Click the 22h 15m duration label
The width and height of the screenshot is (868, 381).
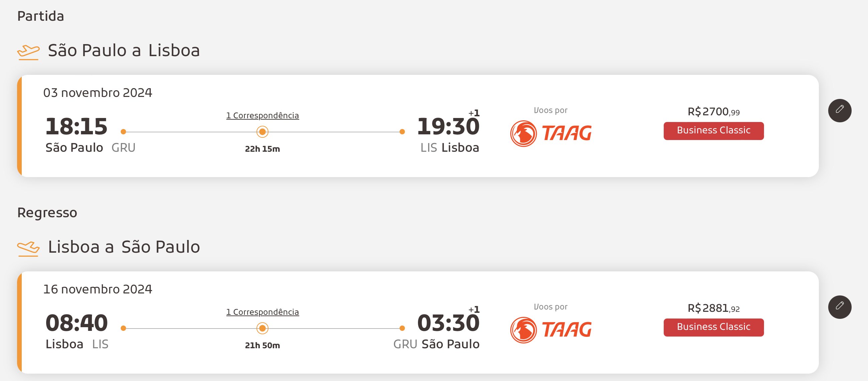pyautogui.click(x=262, y=149)
